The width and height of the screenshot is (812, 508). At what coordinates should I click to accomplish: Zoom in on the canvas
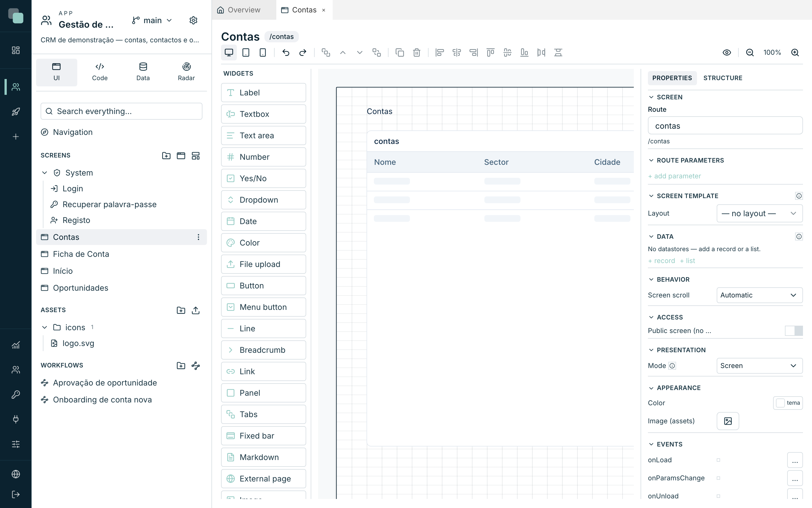[x=795, y=52]
